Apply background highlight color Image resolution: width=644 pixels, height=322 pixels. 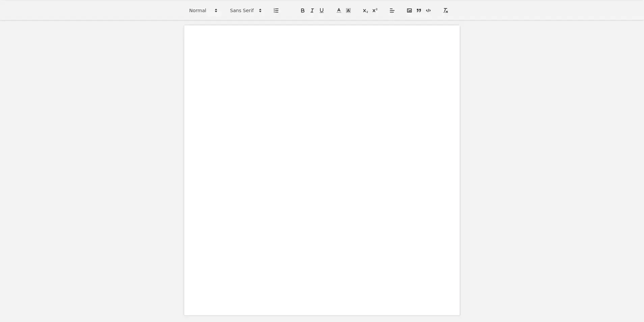coord(348,10)
